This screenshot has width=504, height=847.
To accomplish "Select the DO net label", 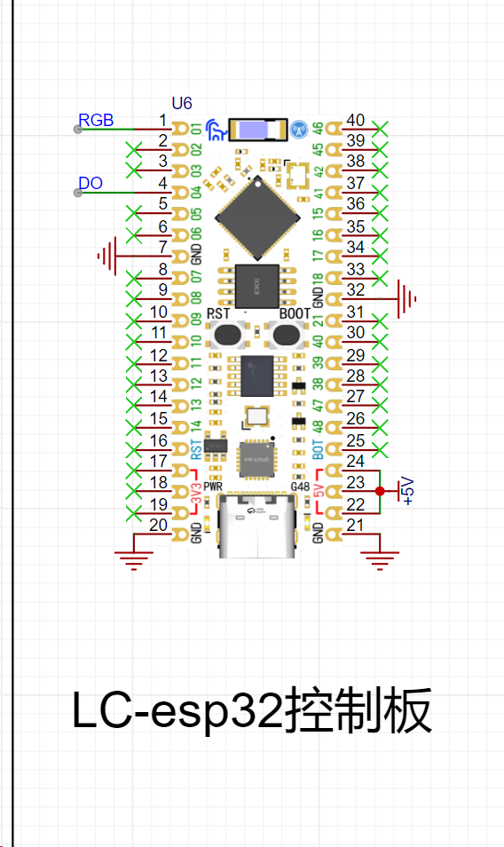I will (x=91, y=183).
